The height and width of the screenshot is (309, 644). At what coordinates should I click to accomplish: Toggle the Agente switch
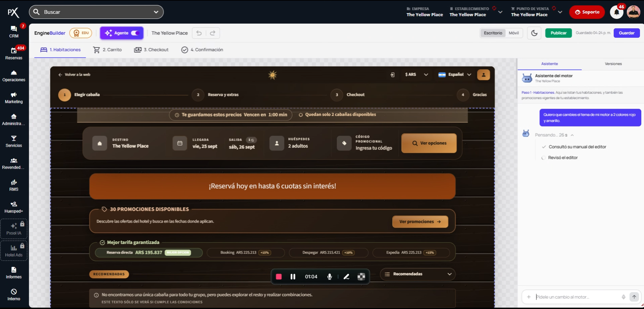135,33
